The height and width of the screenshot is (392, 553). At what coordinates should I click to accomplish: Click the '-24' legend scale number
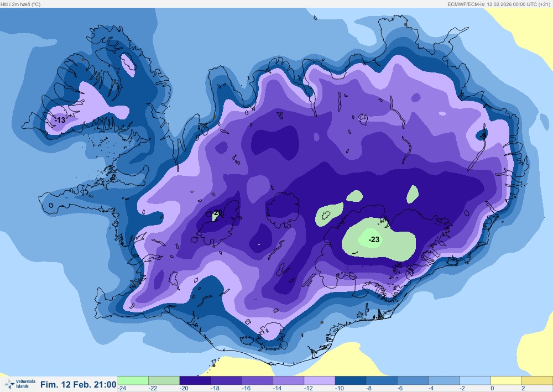tap(122, 388)
